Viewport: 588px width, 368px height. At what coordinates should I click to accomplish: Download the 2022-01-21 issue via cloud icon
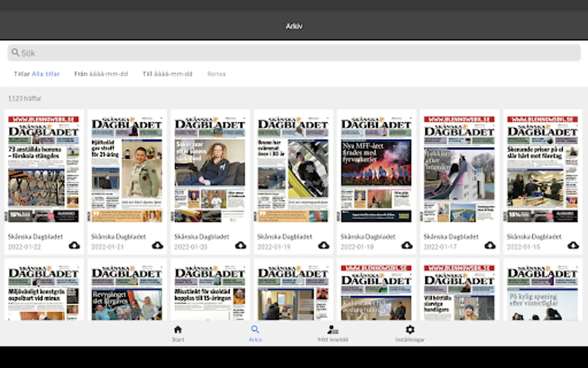click(158, 245)
